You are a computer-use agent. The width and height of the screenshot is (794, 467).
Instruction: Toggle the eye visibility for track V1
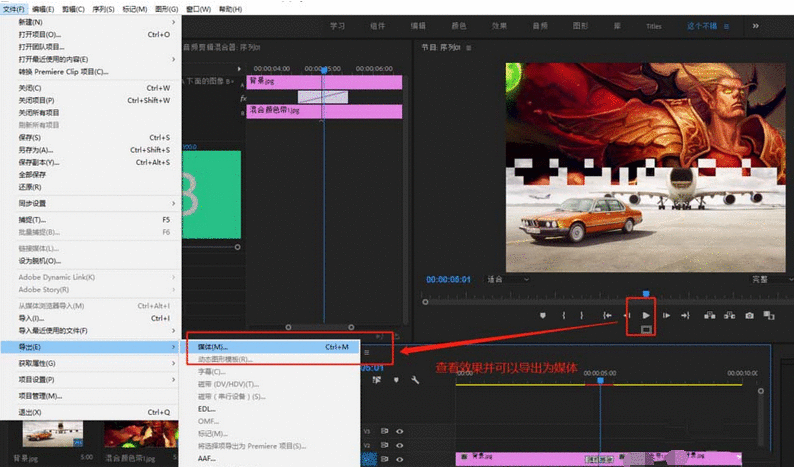(400, 459)
